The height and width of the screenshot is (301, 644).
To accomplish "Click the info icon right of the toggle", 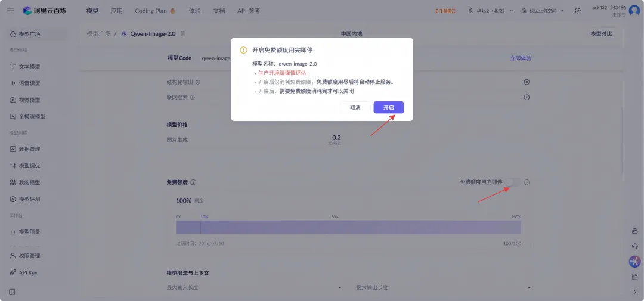I will click(x=527, y=182).
